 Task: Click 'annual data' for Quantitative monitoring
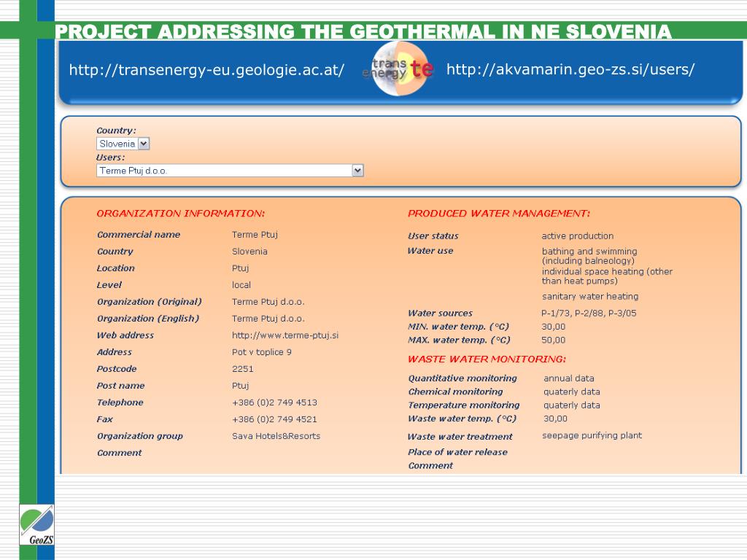569,378
